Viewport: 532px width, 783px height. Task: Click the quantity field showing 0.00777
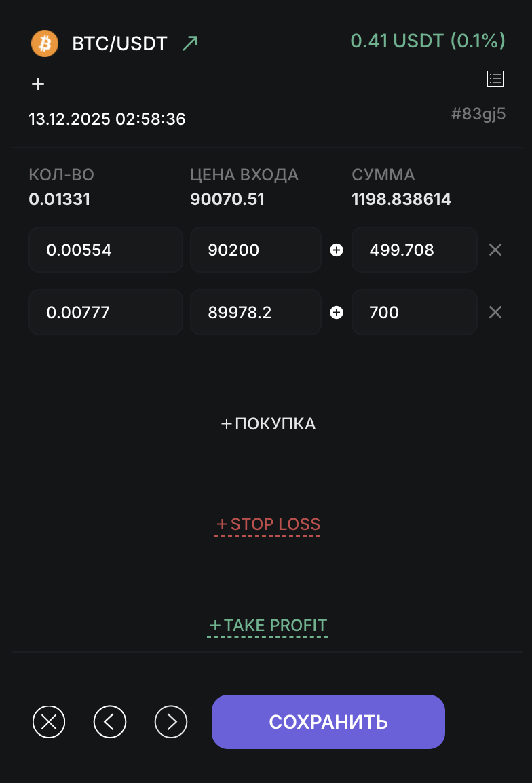(105, 313)
